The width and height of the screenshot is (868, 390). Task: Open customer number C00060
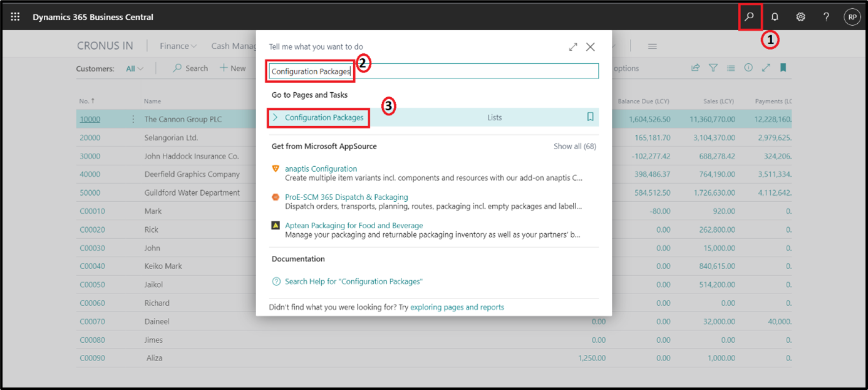(x=92, y=303)
